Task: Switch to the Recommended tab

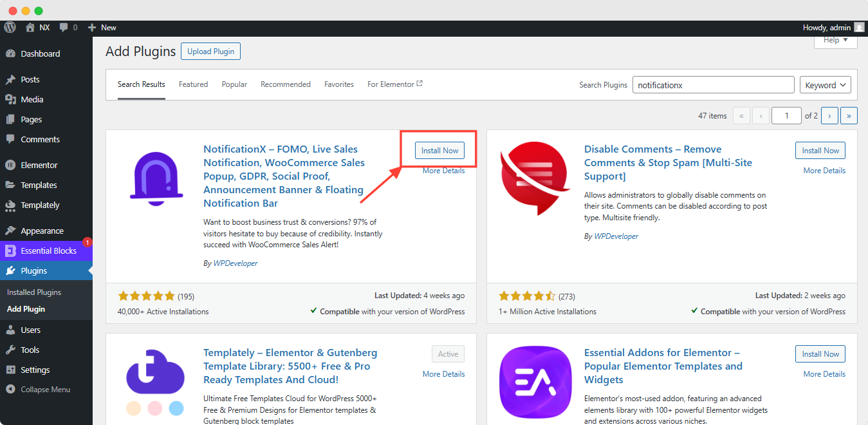Action: [x=286, y=84]
